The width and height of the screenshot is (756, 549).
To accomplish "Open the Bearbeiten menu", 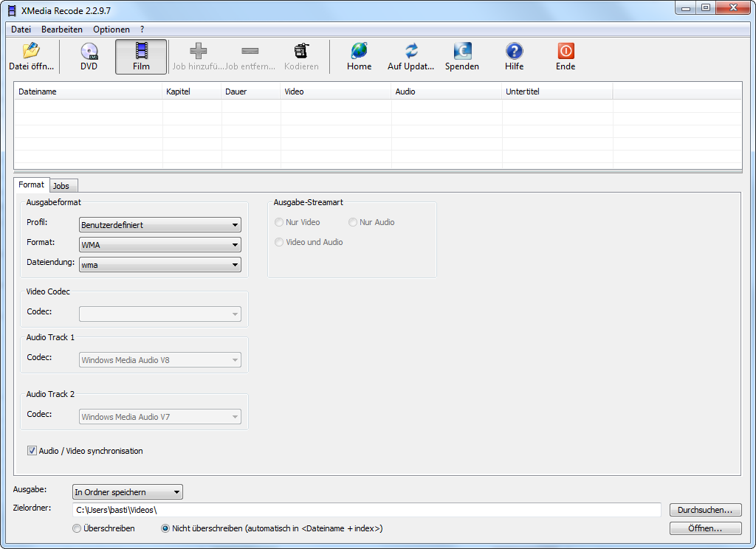I will coord(62,30).
